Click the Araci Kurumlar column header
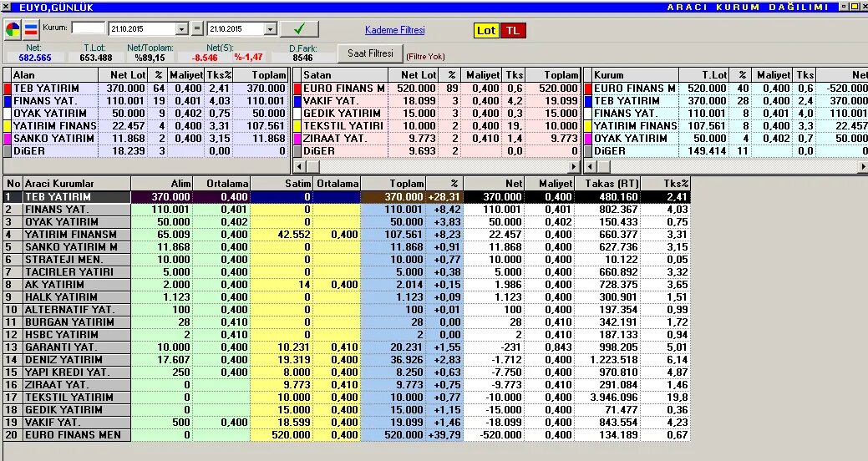This screenshot has width=868, height=461. (x=76, y=184)
